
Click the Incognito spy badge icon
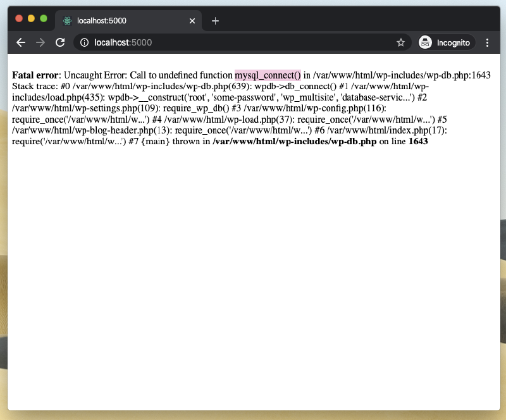[x=424, y=42]
